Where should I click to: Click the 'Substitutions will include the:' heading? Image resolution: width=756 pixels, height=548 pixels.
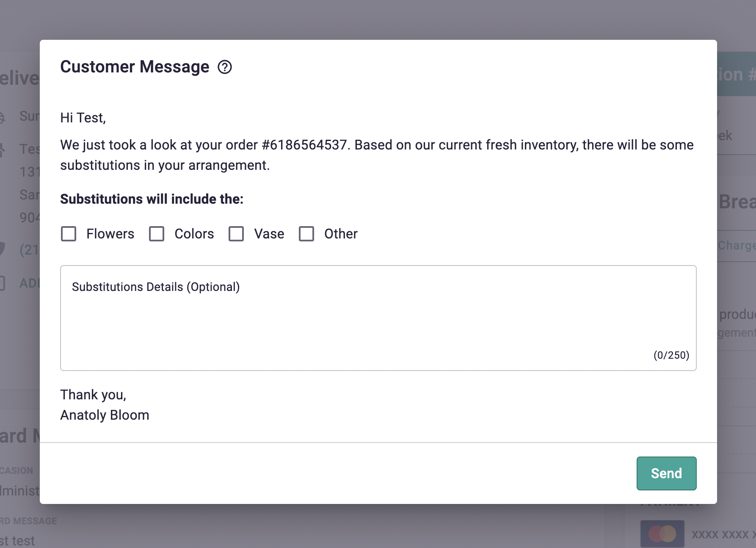[152, 199]
